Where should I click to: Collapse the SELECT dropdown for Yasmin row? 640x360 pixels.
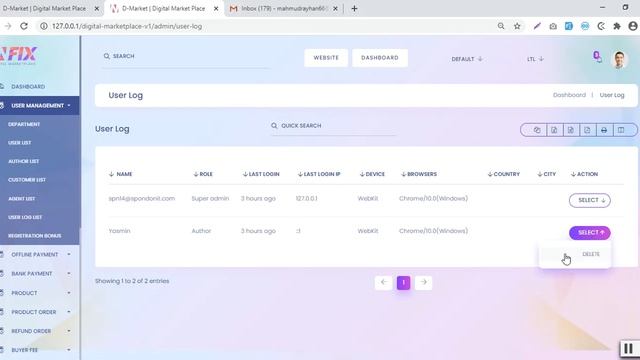[590, 233]
